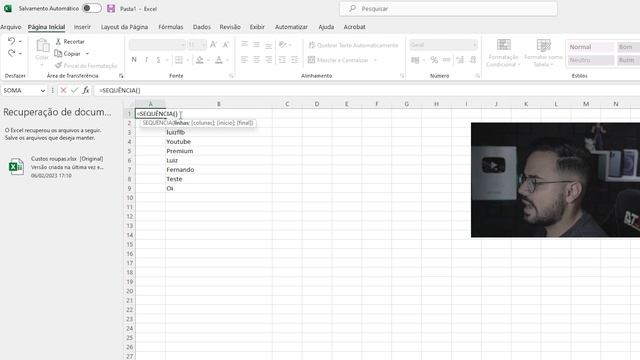Switch to the Revisão tab
640x360 pixels.
(x=230, y=27)
